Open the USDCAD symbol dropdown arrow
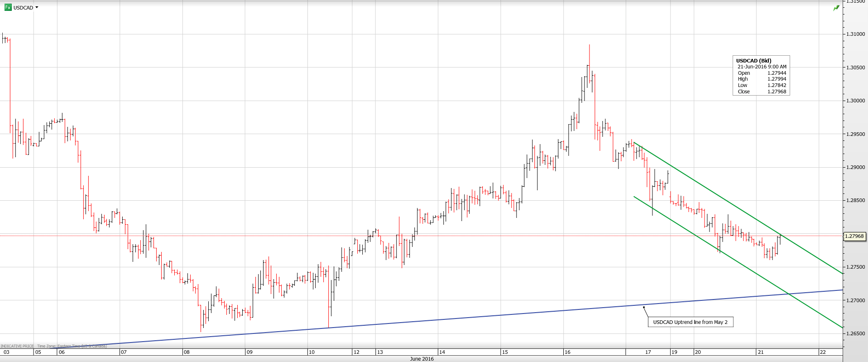The height and width of the screenshot is (362, 868). coord(37,7)
